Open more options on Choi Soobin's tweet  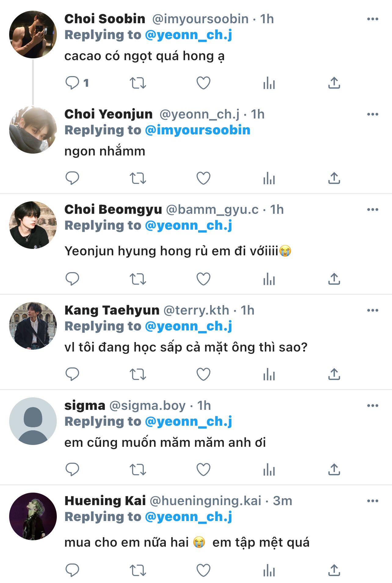pos(372,19)
